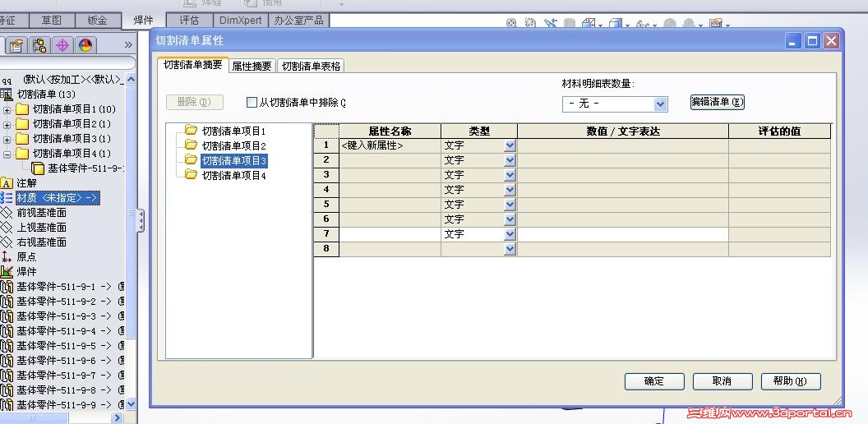
Task: Click white value cell in row 7
Action: coord(623,234)
